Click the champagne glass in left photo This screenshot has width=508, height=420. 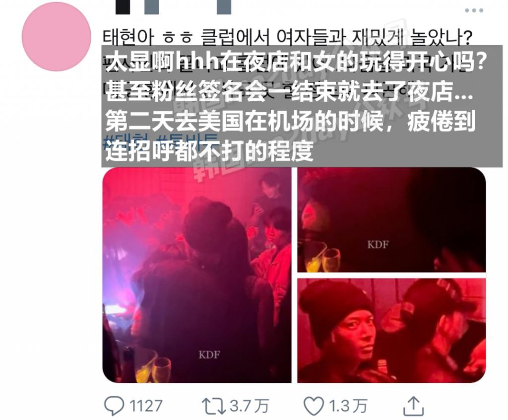[161, 370]
